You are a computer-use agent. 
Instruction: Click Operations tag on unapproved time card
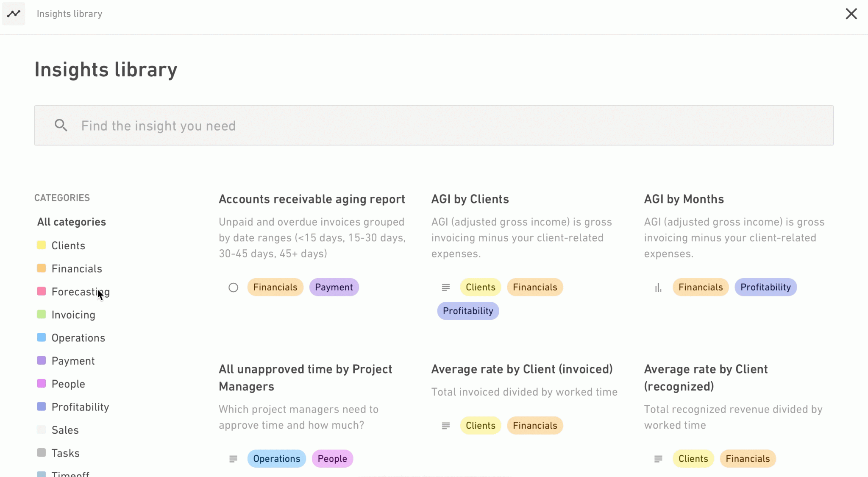click(277, 459)
